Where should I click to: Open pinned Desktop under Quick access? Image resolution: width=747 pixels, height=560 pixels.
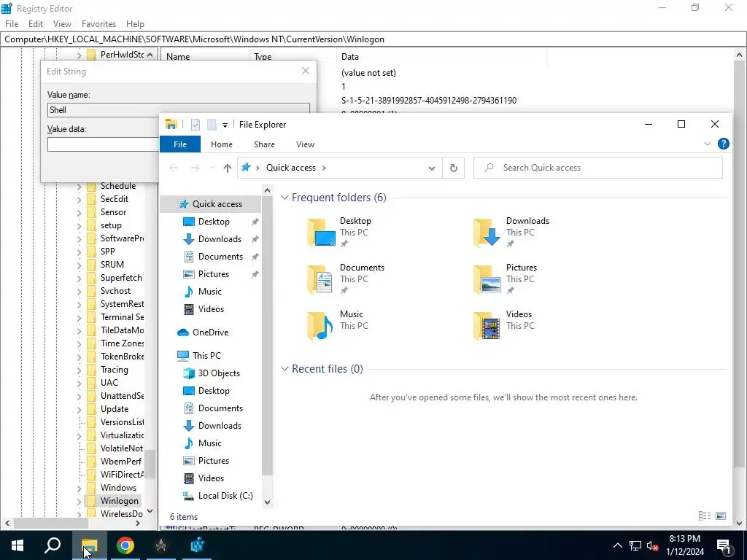click(x=214, y=222)
